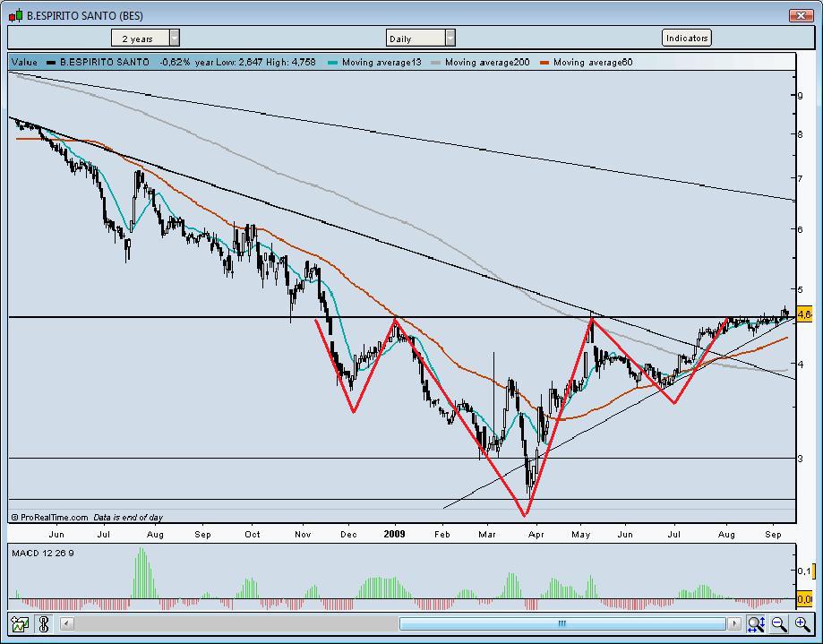Screen dimensions: 823x644
Task: Click the candlestick icon in the title bar
Action: pyautogui.click(x=16, y=16)
